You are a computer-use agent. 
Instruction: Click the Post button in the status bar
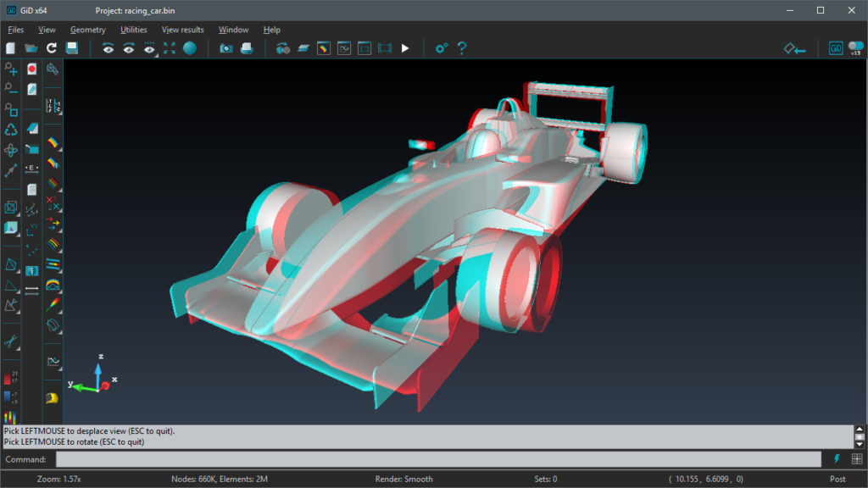click(x=837, y=479)
